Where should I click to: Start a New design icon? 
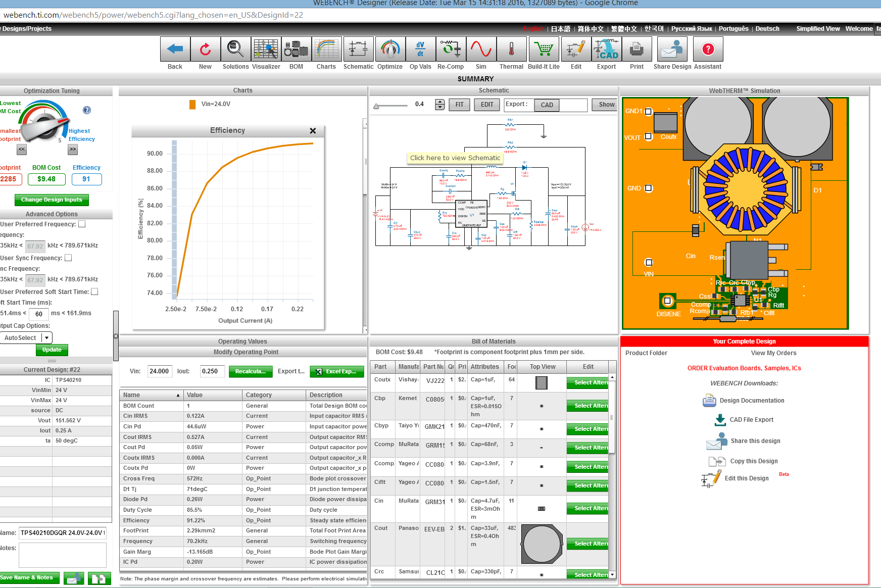(x=205, y=50)
